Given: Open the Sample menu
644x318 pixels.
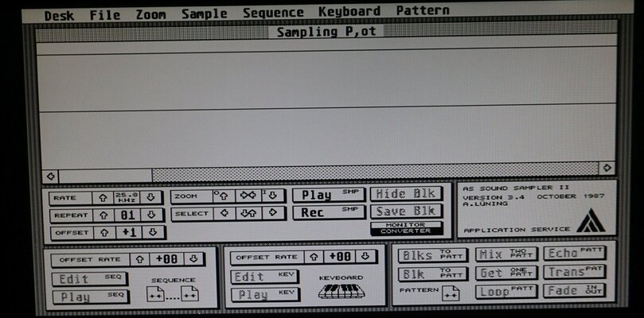Looking at the screenshot, I should click(x=204, y=13).
